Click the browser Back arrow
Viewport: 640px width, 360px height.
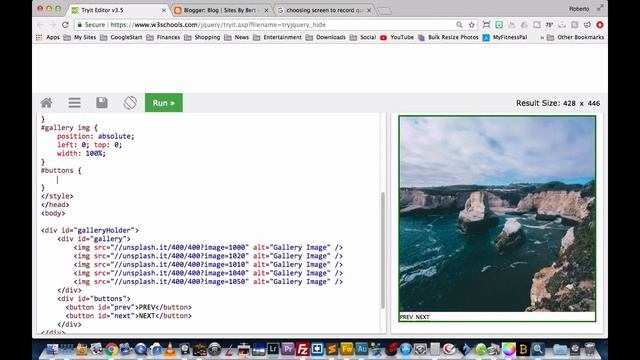click(40, 25)
